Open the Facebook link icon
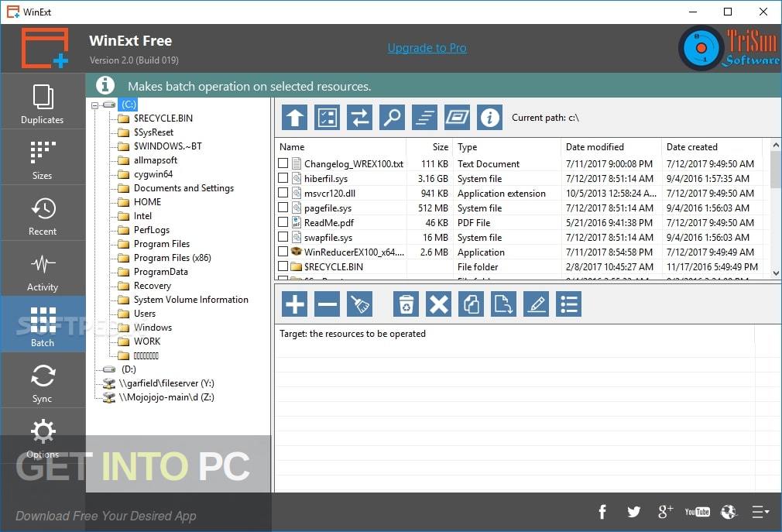This screenshot has height=532, width=782. 602,512
